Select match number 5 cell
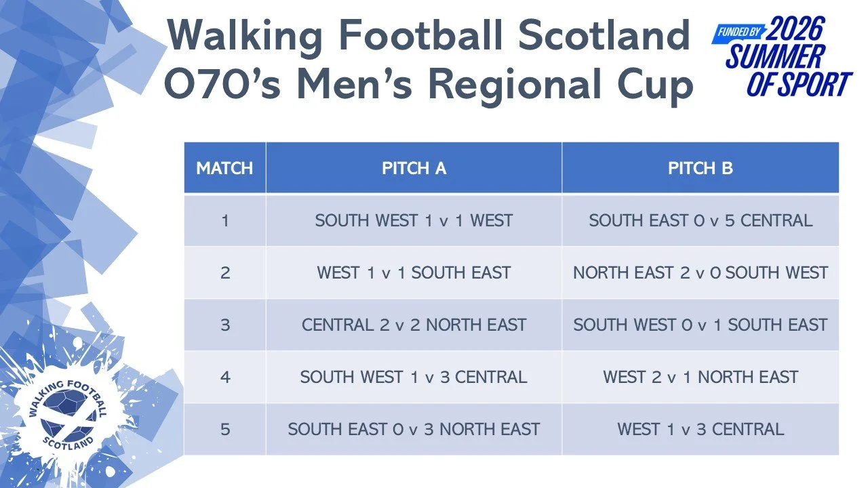The width and height of the screenshot is (868, 488). tap(224, 429)
